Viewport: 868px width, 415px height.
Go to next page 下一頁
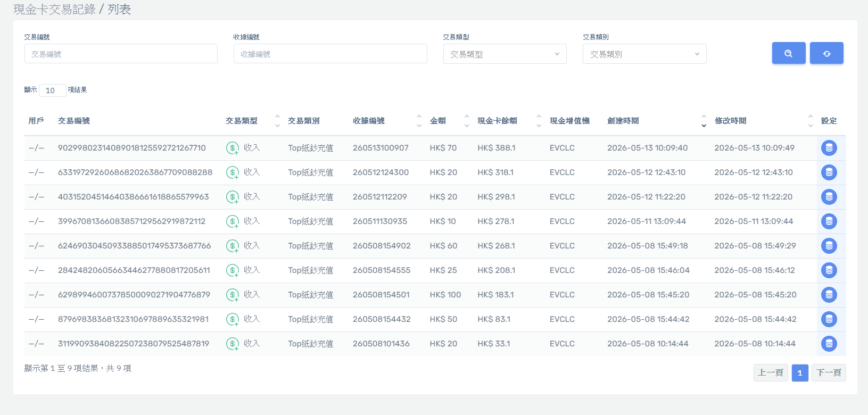tap(829, 372)
